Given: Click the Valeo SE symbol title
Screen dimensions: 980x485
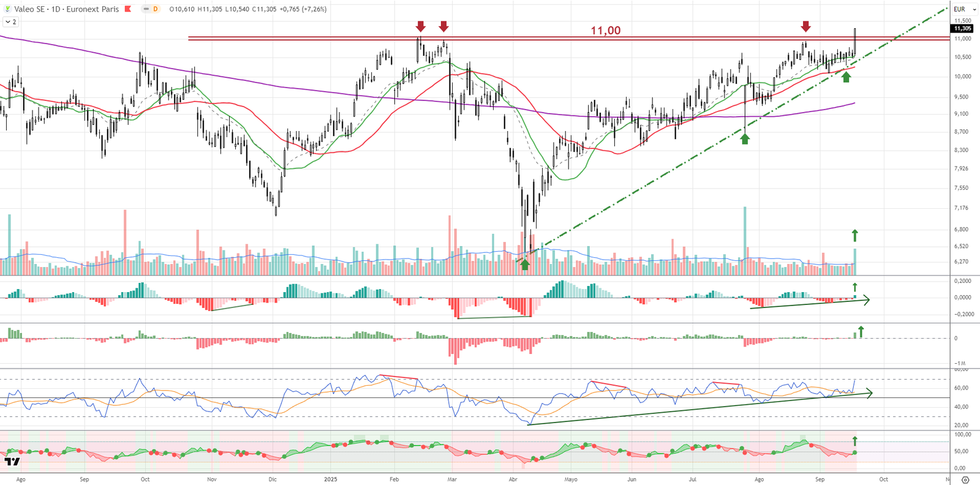Looking at the screenshot, I should [29, 9].
